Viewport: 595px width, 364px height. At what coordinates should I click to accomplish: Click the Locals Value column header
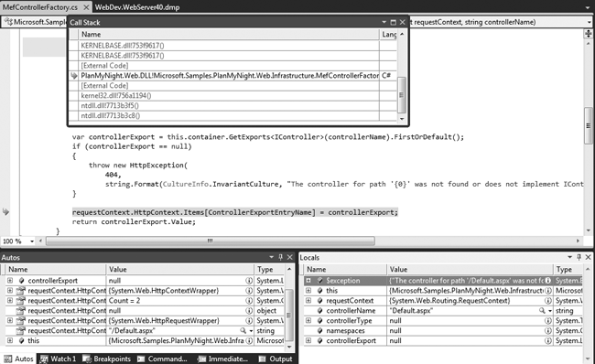click(470, 270)
